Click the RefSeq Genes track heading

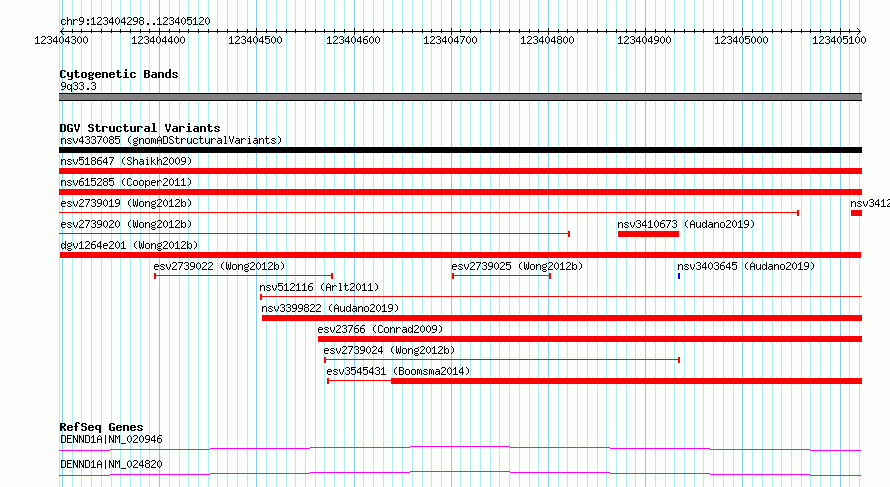(x=101, y=427)
